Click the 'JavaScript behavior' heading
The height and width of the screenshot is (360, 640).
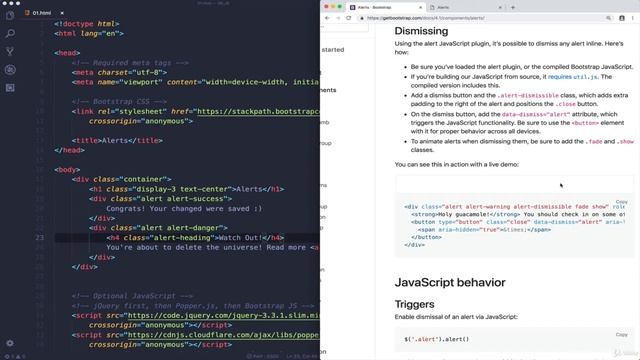coord(450,282)
